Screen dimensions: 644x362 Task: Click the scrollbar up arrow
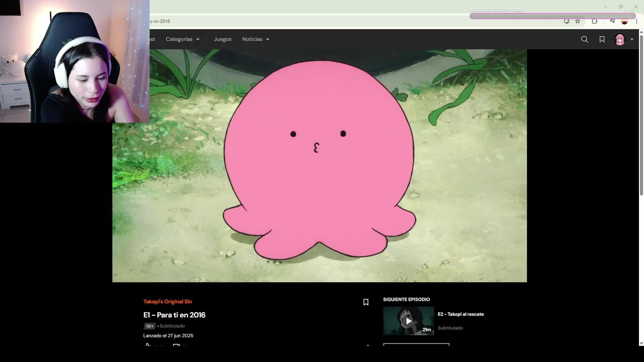coord(641,32)
